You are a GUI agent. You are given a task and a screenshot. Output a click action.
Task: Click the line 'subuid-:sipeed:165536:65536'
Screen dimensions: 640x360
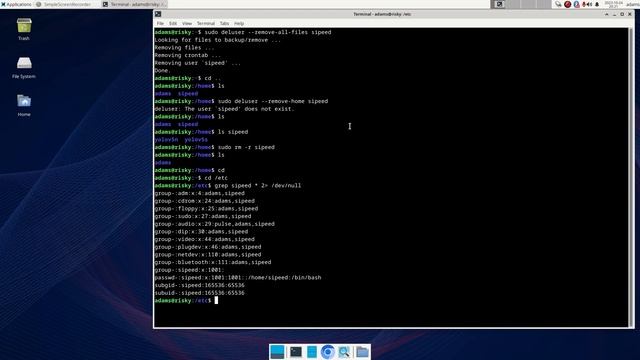(x=199, y=293)
